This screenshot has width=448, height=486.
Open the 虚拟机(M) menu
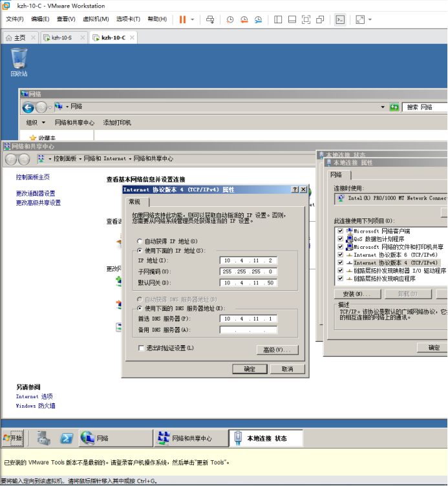(96, 19)
